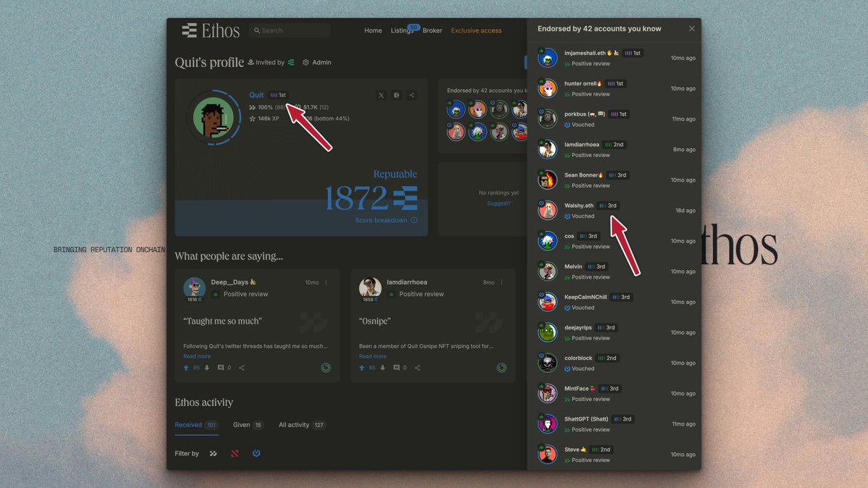Viewport: 868px width, 488px height.
Task: Focus the Search field in the header
Action: pyautogui.click(x=290, y=30)
